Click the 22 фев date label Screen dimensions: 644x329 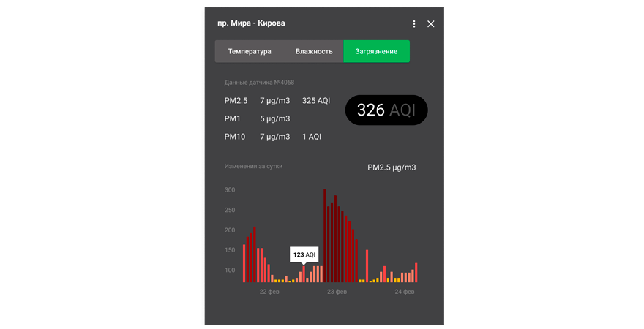point(269,292)
